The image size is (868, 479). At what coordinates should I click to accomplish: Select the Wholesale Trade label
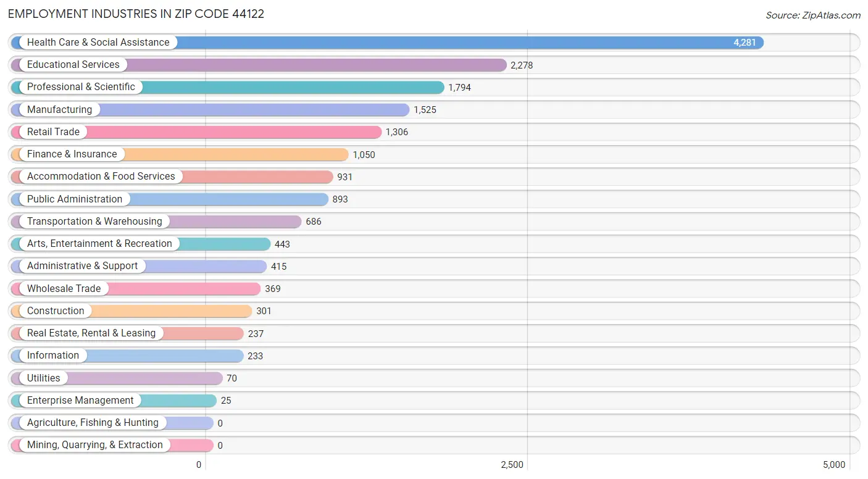[x=64, y=288]
